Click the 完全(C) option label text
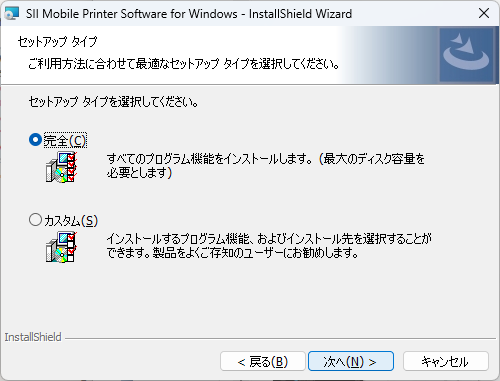Image resolution: width=500 pixels, height=381 pixels. click(x=65, y=140)
